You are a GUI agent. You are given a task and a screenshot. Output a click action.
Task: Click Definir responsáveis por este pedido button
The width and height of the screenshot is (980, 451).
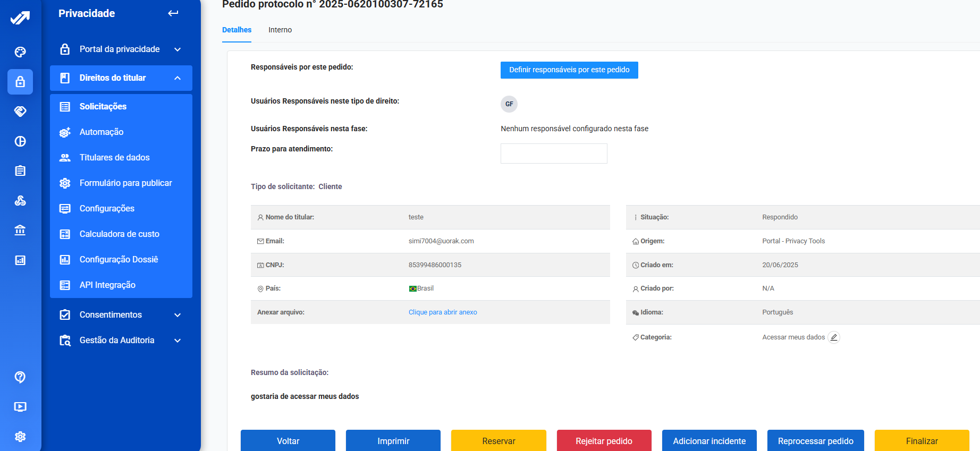click(569, 70)
